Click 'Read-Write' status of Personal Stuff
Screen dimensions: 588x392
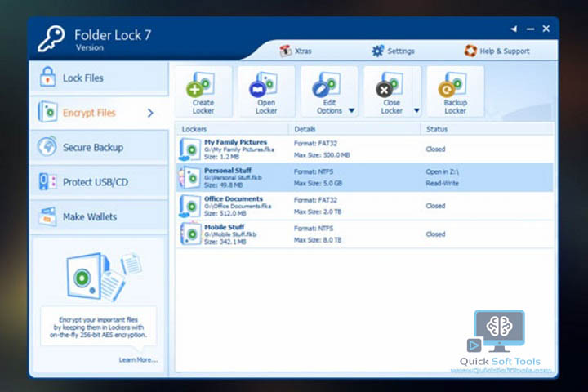click(442, 184)
